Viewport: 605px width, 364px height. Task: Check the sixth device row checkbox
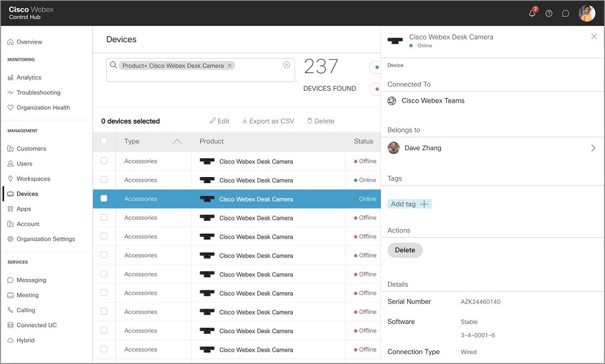point(103,255)
